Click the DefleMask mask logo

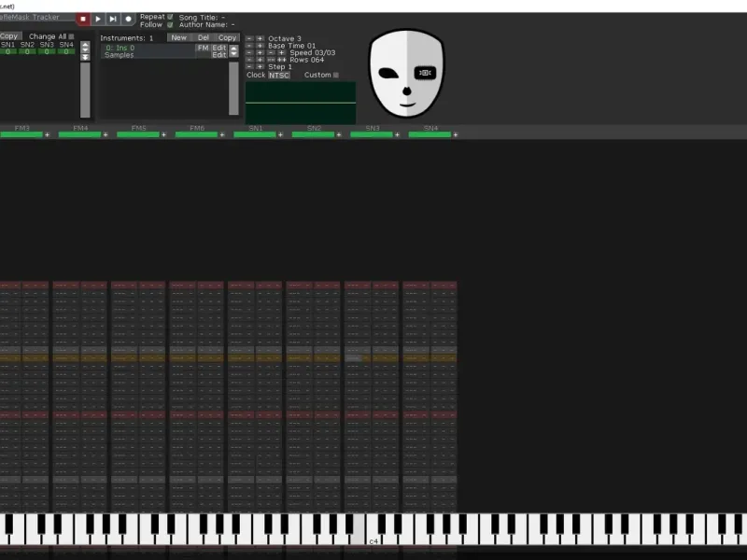407,74
